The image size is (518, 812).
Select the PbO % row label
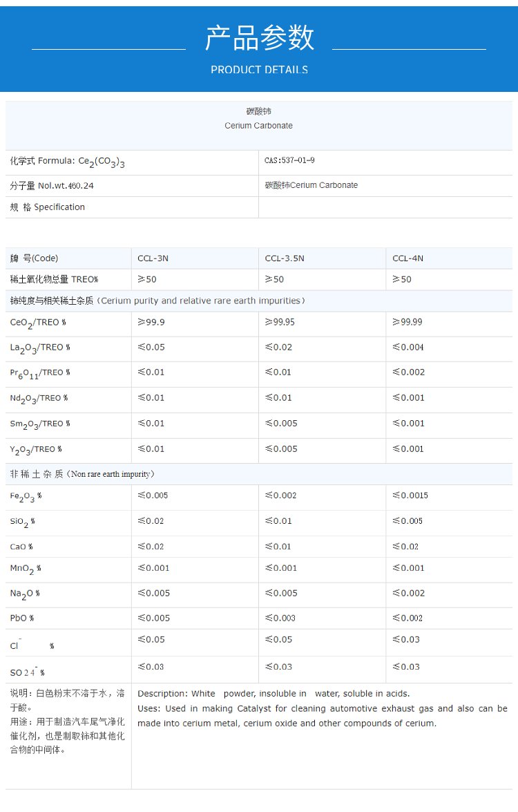[x=22, y=619]
